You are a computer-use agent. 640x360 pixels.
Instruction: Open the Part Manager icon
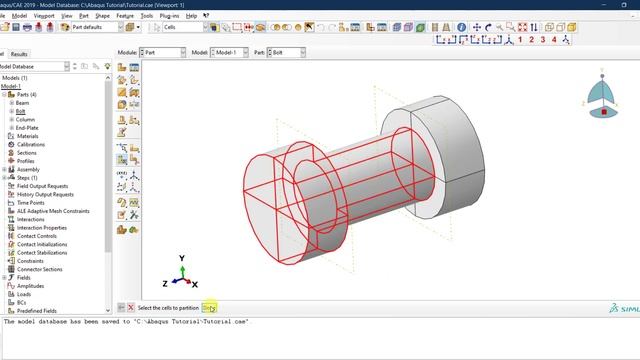tap(134, 67)
